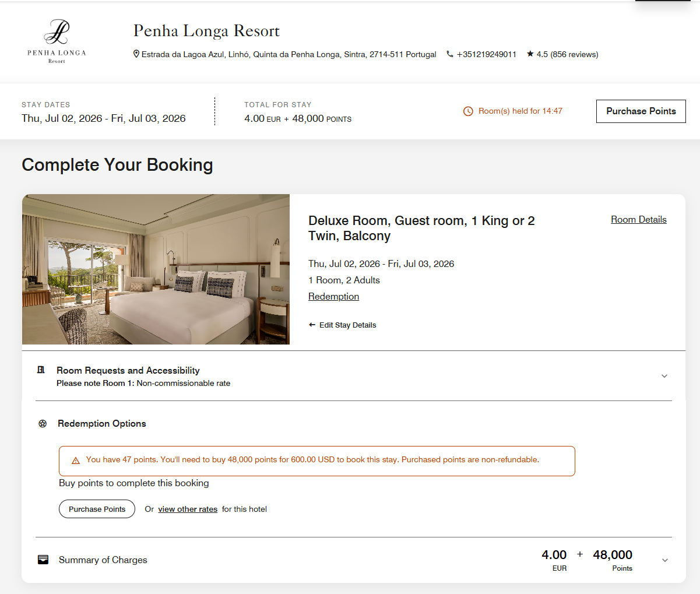Viewport: 700px width, 594px height.
Task: Click the Summary of Charges card icon
Action: tap(43, 559)
